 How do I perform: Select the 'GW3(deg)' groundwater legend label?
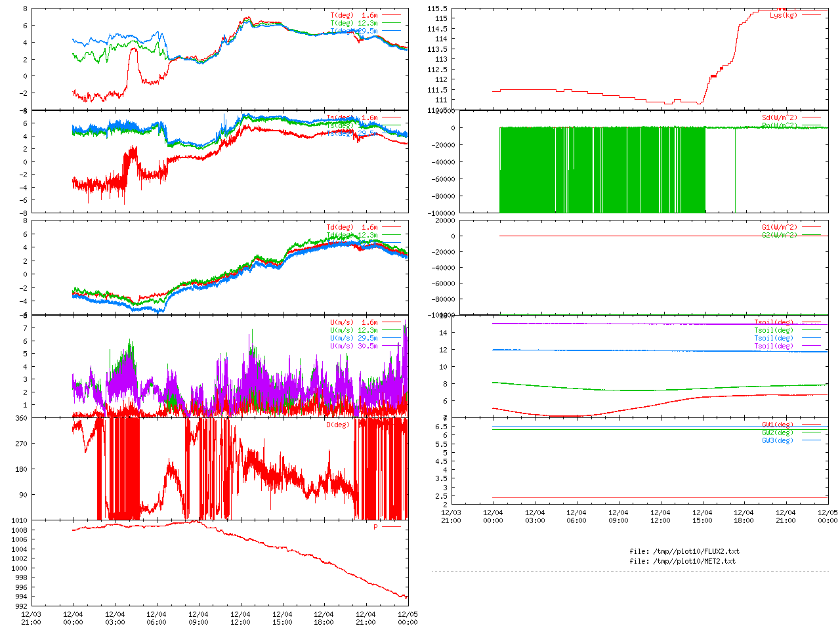tap(778, 440)
